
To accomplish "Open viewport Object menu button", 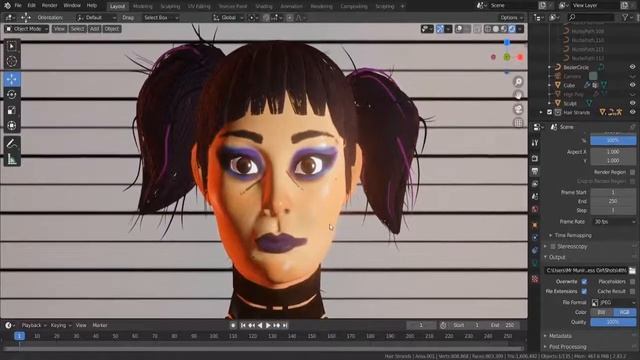I will pyautogui.click(x=111, y=29).
